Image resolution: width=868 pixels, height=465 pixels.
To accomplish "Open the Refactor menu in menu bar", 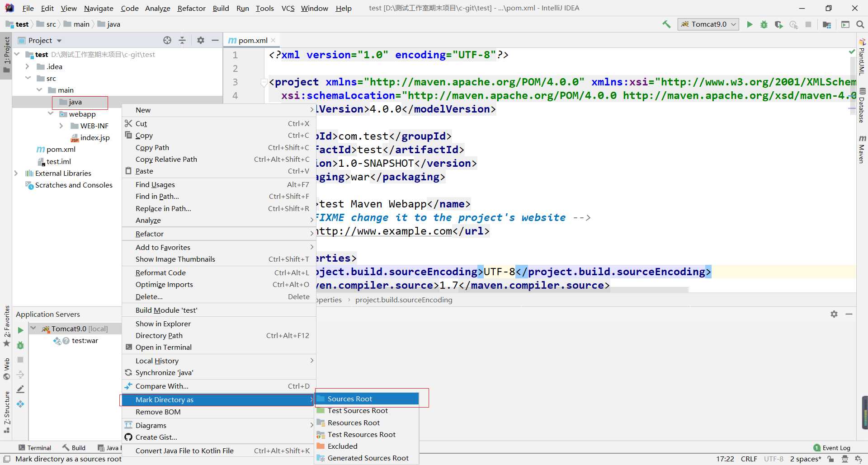I will point(191,8).
